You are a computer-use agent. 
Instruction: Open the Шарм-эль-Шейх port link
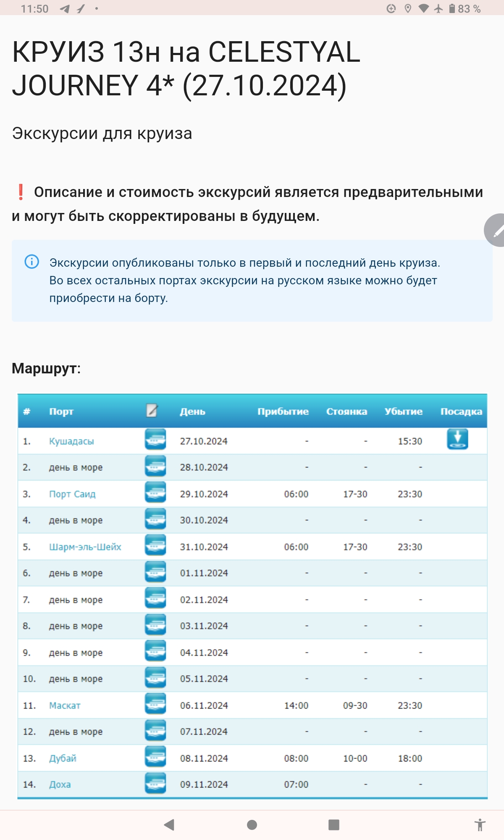(85, 547)
